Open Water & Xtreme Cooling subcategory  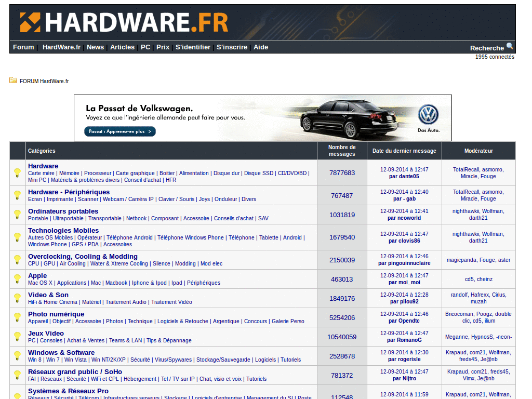pos(119,263)
